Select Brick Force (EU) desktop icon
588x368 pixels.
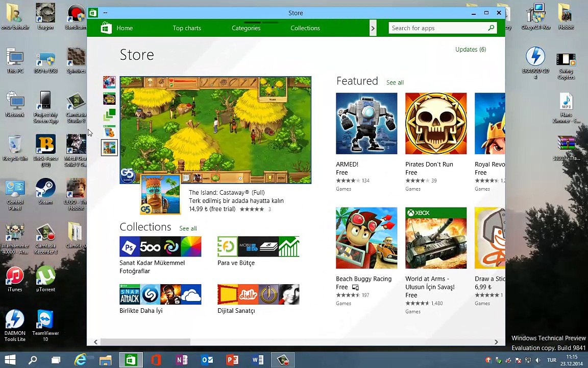pyautogui.click(x=45, y=151)
